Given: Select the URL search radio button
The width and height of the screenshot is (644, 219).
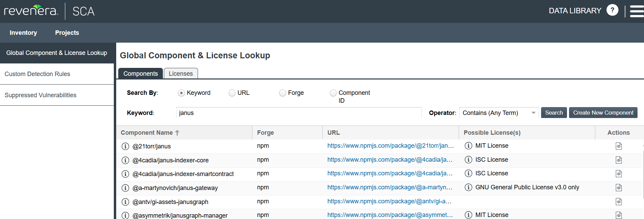Looking at the screenshot, I should (x=232, y=93).
